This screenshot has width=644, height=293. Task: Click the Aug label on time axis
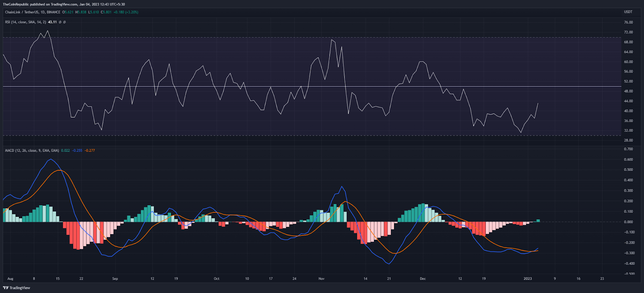pos(10,279)
